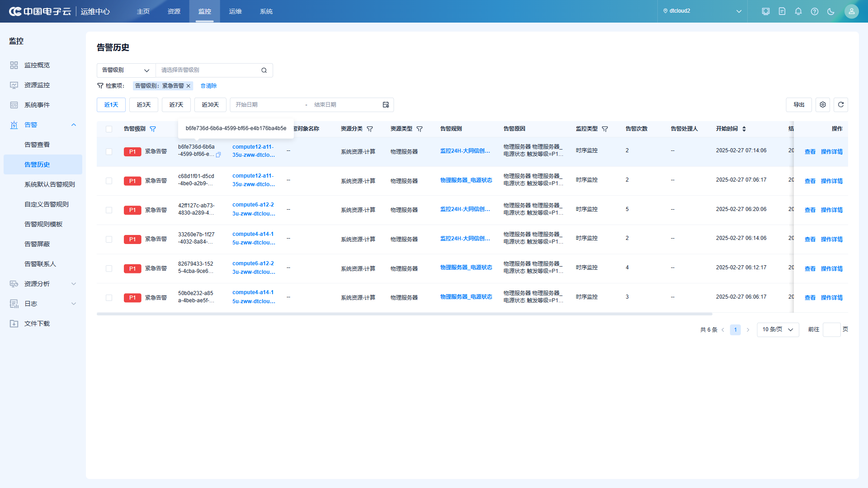Filter by 资源分类 column funnel icon
The image size is (868, 488).
pyautogui.click(x=370, y=129)
